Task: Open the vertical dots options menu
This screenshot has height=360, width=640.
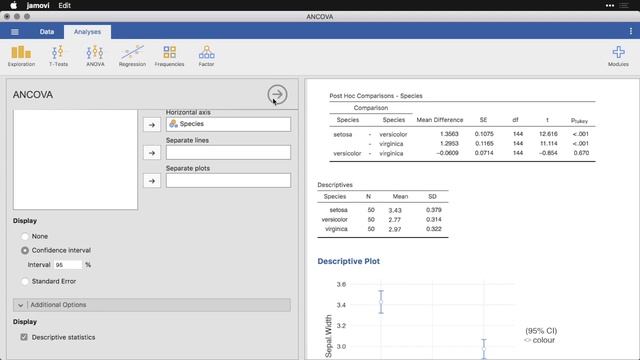Action: coord(631,31)
